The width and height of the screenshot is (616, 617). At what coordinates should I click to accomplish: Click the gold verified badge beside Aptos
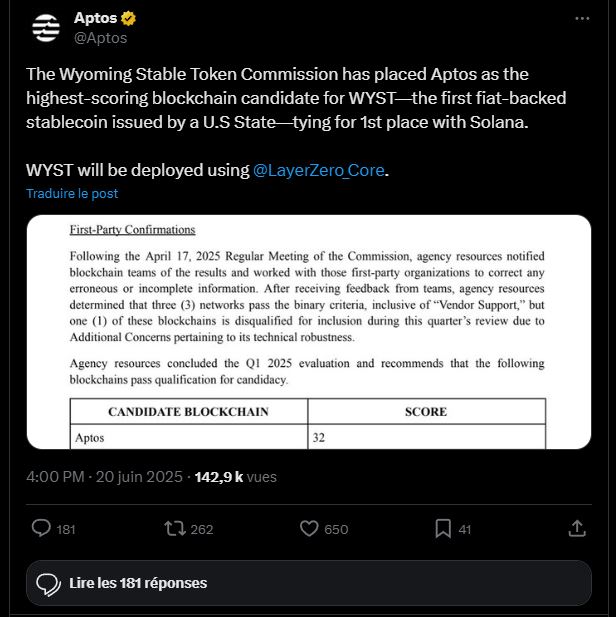coord(129,19)
